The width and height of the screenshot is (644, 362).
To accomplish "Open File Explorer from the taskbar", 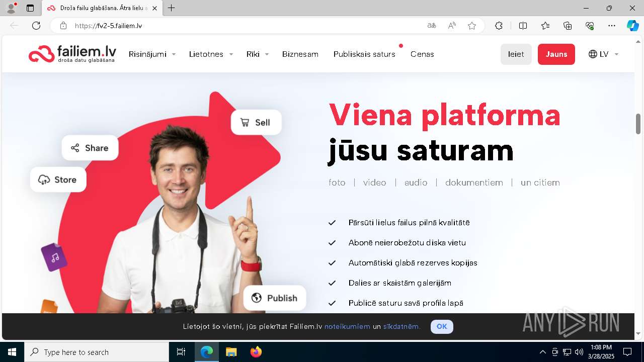I will 231,352.
